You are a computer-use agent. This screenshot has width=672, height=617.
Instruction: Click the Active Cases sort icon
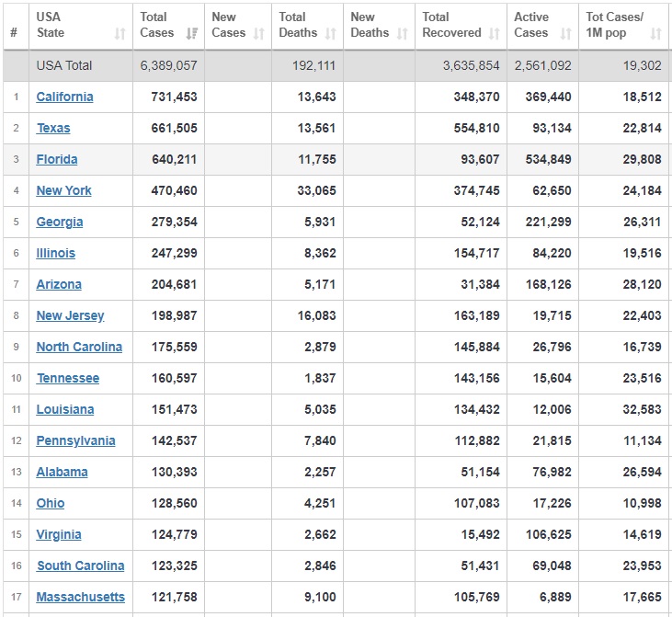(565, 34)
